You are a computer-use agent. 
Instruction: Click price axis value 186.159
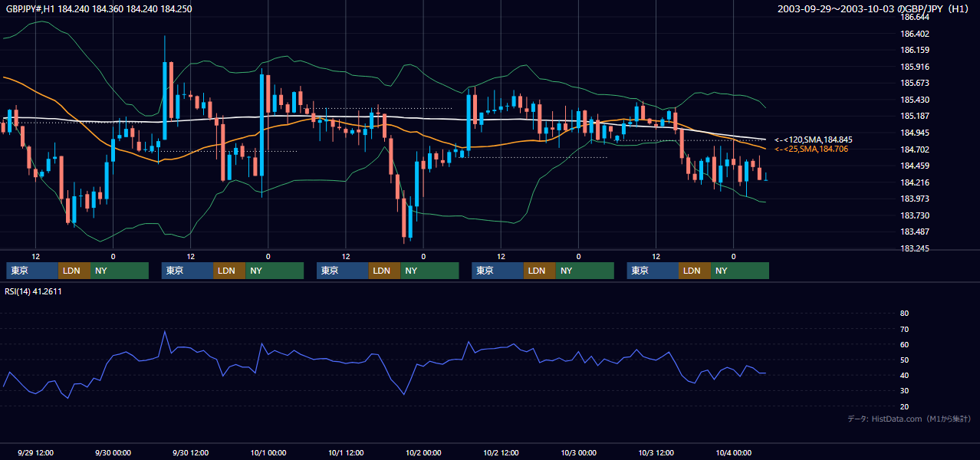pyautogui.click(x=915, y=50)
